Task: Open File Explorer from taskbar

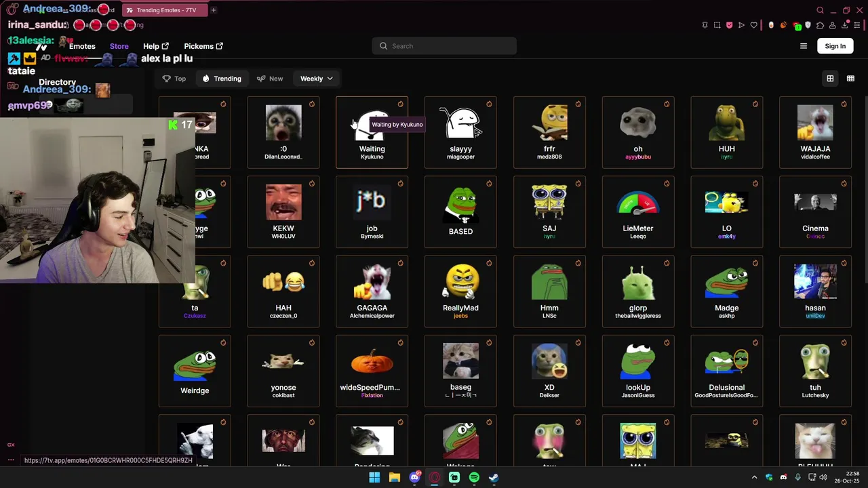Action: tap(394, 477)
